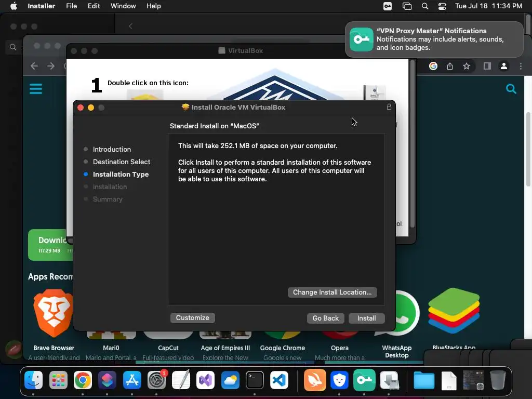Open the Help menu
The image size is (532, 399).
(x=153, y=6)
